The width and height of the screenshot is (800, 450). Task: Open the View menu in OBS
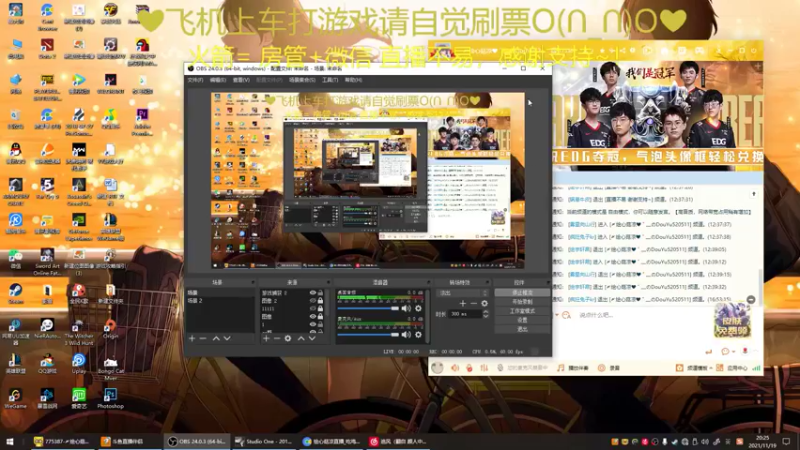tap(241, 80)
